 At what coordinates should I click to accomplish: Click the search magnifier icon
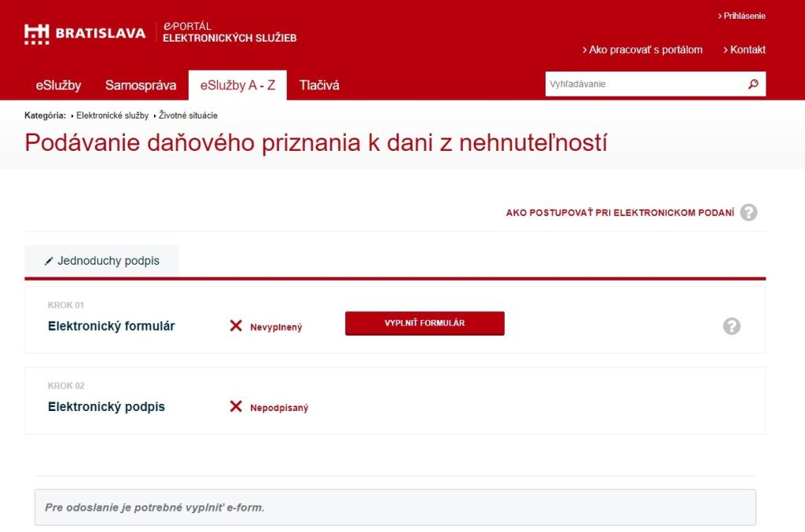(753, 84)
